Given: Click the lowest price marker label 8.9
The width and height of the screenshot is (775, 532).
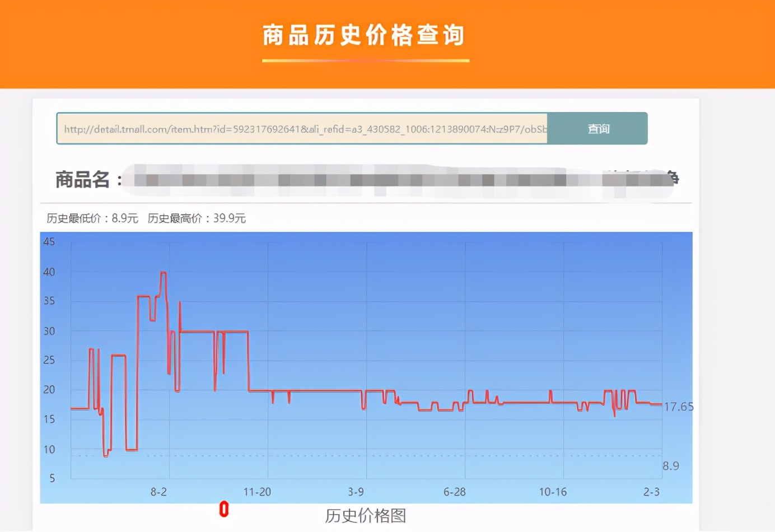Looking at the screenshot, I should (x=671, y=466).
